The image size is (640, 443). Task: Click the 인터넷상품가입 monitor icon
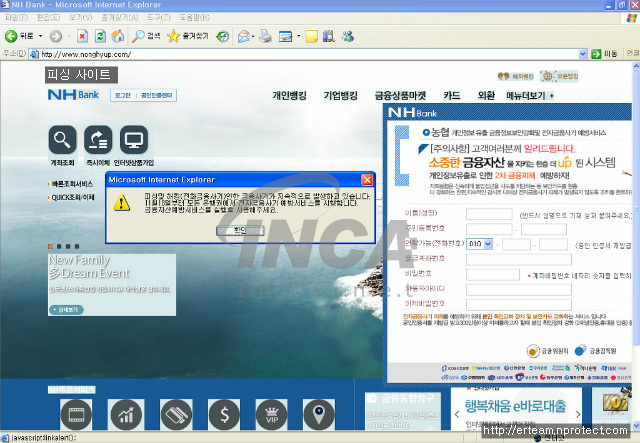tap(134, 140)
